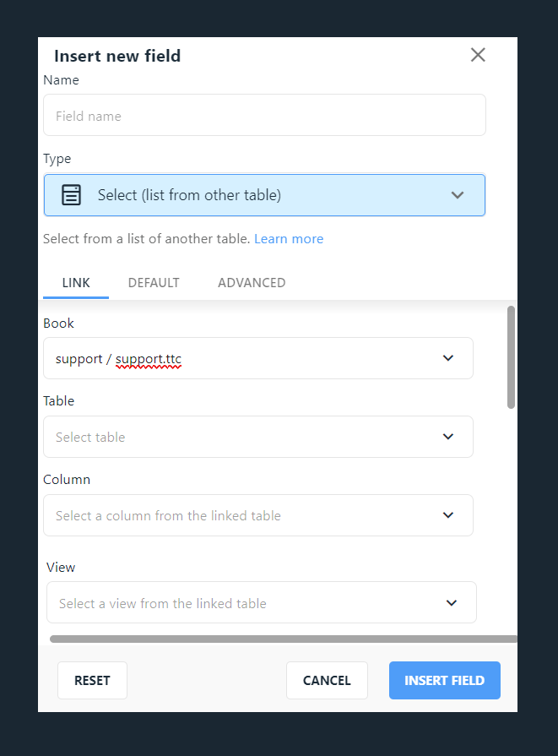The width and height of the screenshot is (558, 756).
Task: Select the Type field showing Select (list from other table)
Action: tap(264, 195)
